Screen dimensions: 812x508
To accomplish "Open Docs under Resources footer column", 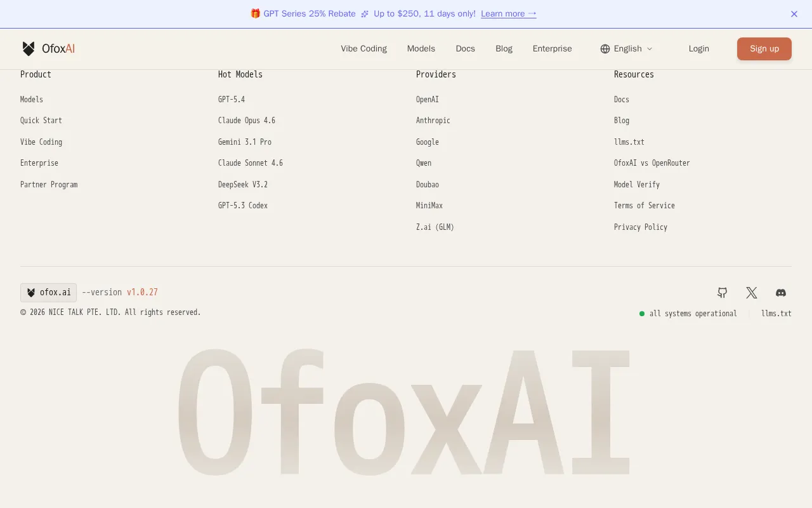I will (622, 100).
